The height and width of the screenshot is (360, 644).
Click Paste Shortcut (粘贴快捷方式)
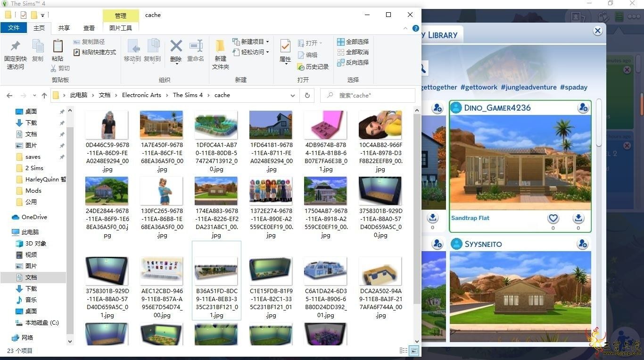[x=95, y=52]
